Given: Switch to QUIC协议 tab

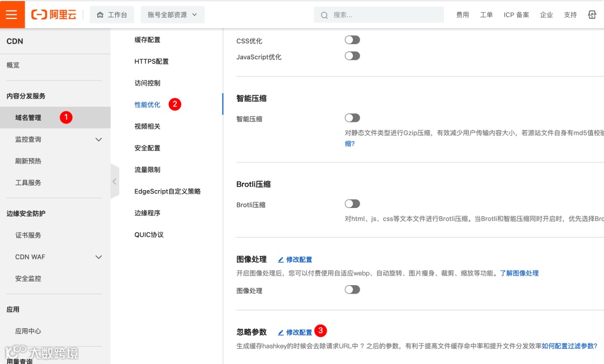Looking at the screenshot, I should coord(149,235).
